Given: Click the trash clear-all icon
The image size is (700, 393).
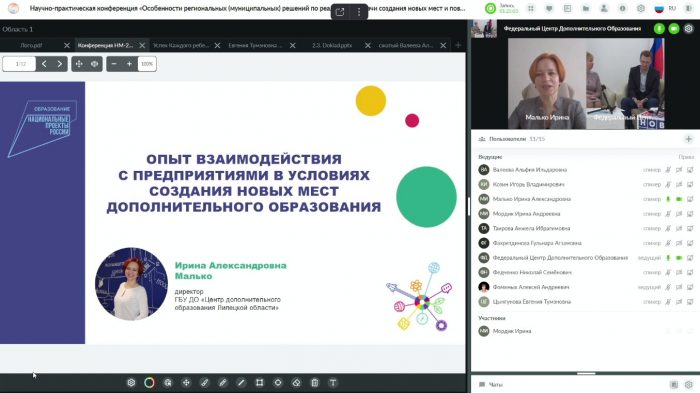Looking at the screenshot, I should tap(315, 383).
